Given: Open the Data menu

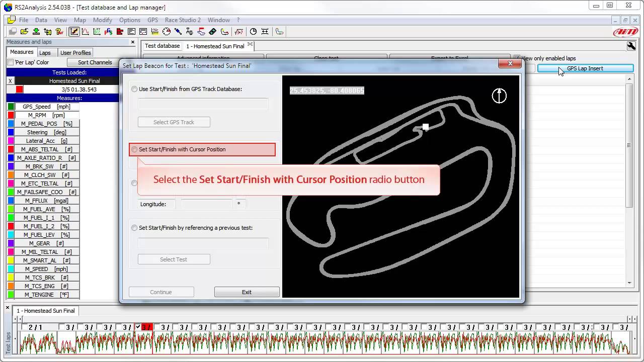Looking at the screenshot, I should (41, 20).
